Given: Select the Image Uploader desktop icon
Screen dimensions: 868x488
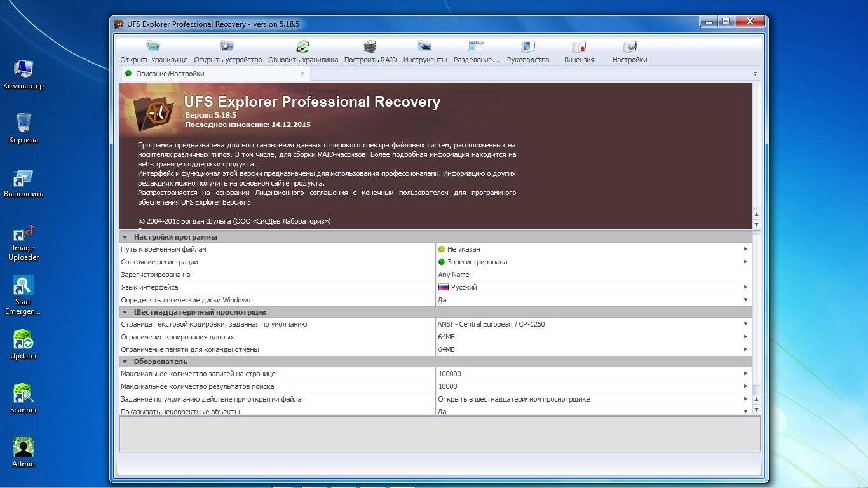Looking at the screenshot, I should [x=24, y=233].
